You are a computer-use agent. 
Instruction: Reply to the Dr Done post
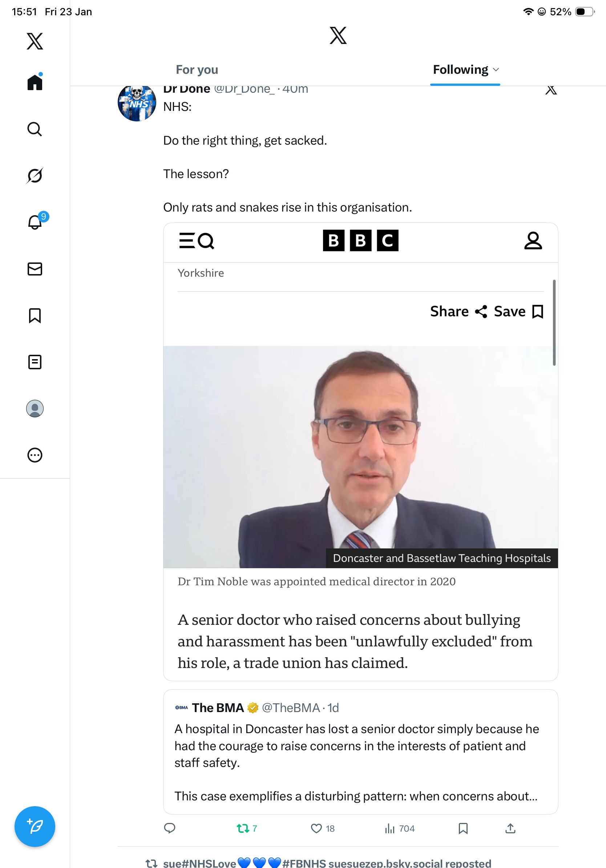170,828
